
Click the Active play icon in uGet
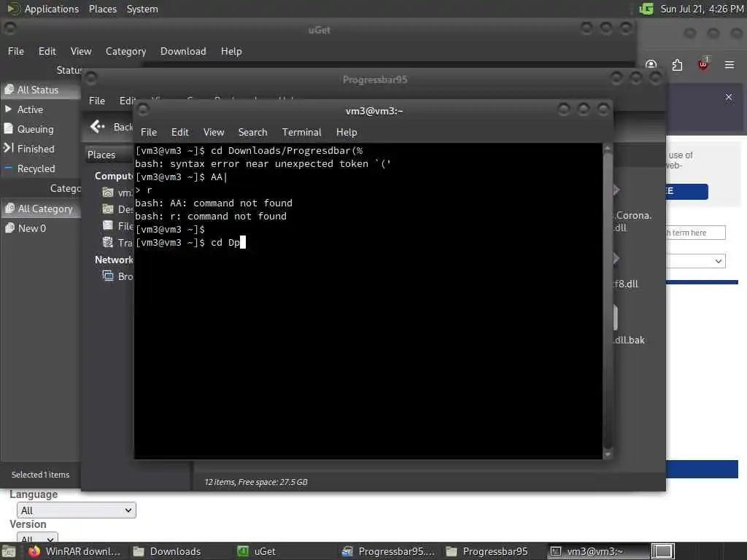coord(8,109)
